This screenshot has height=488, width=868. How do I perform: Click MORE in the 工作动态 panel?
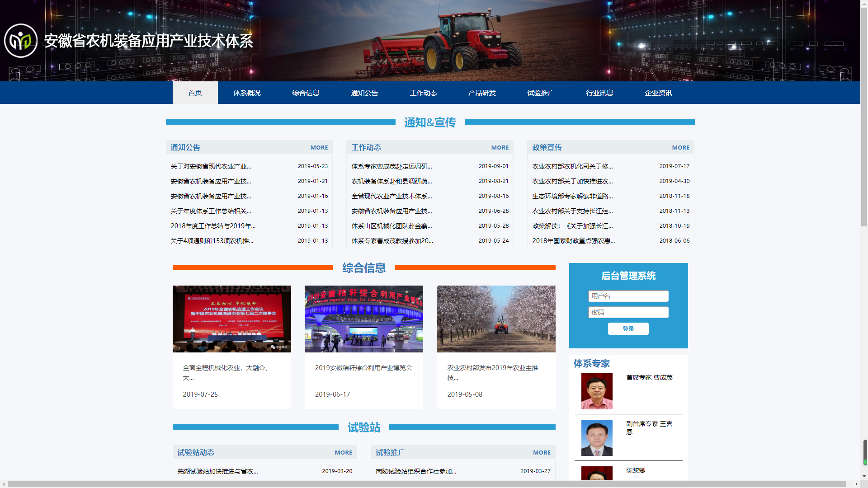(500, 148)
